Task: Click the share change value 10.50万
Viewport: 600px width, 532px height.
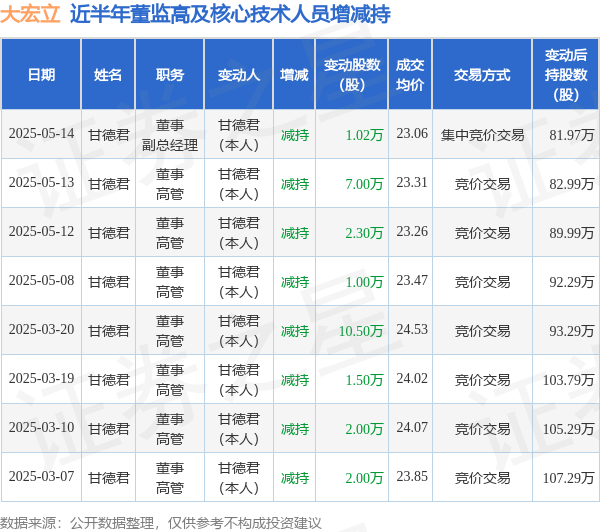Action: coord(361,331)
